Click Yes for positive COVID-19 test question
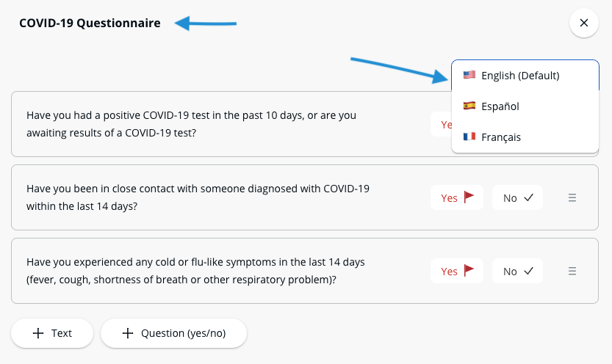 [x=442, y=125]
